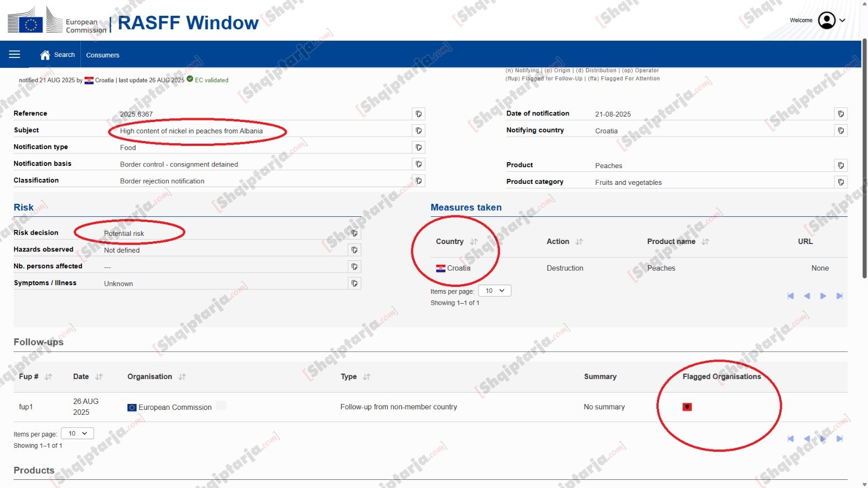Open the hamburger navigation menu
This screenshot has width=868, height=488.
tap(15, 54)
